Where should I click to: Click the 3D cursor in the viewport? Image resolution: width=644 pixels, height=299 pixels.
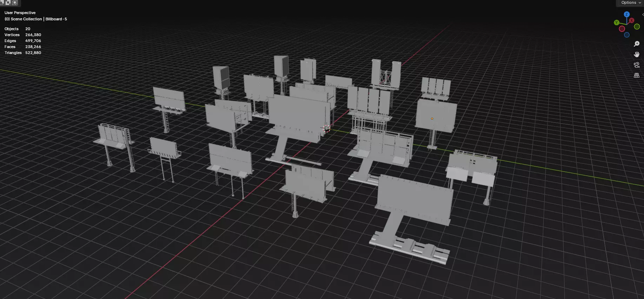(326, 128)
